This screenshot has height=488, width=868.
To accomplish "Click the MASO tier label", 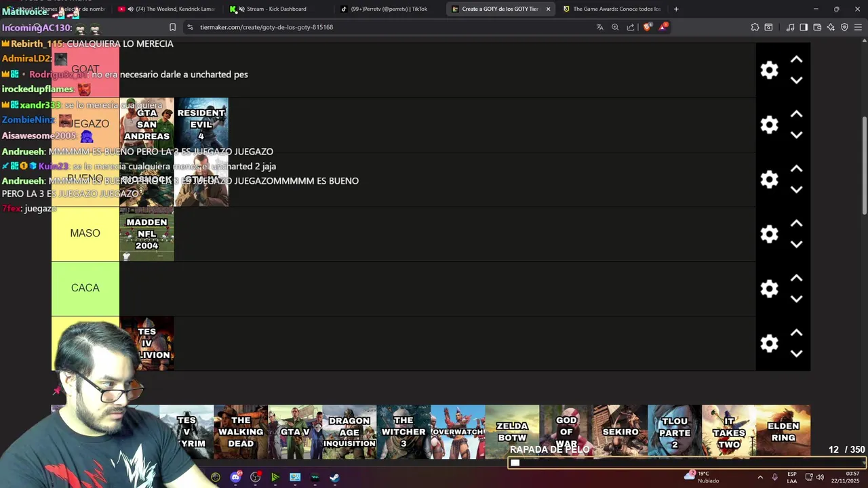I will tap(85, 234).
